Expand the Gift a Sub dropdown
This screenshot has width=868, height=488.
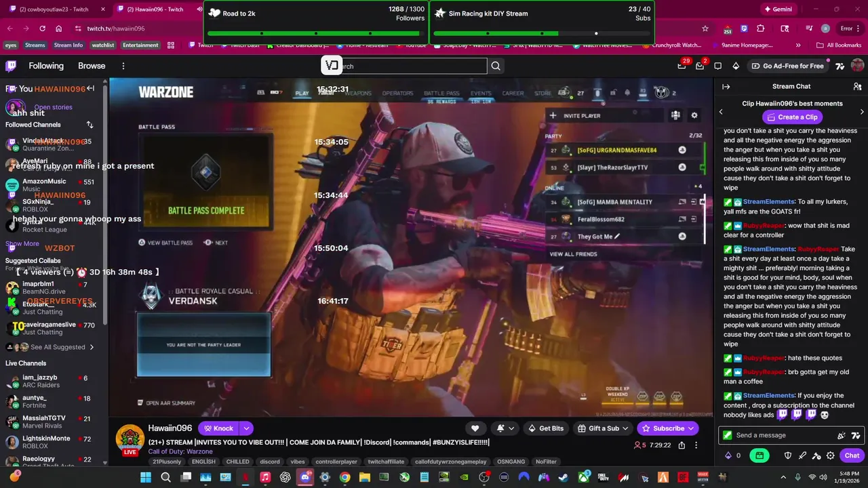pos(625,428)
